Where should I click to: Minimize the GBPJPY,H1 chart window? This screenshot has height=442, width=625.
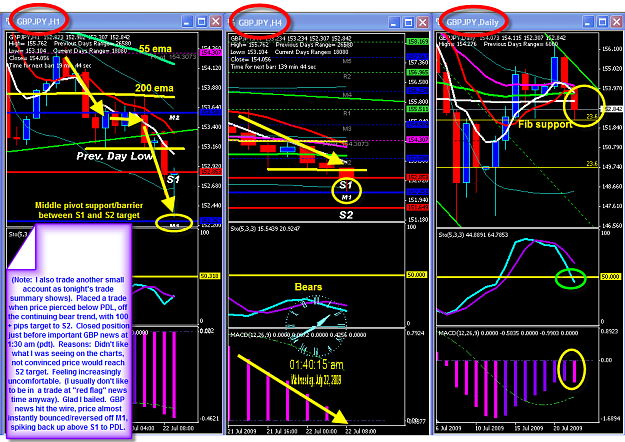click(187, 21)
